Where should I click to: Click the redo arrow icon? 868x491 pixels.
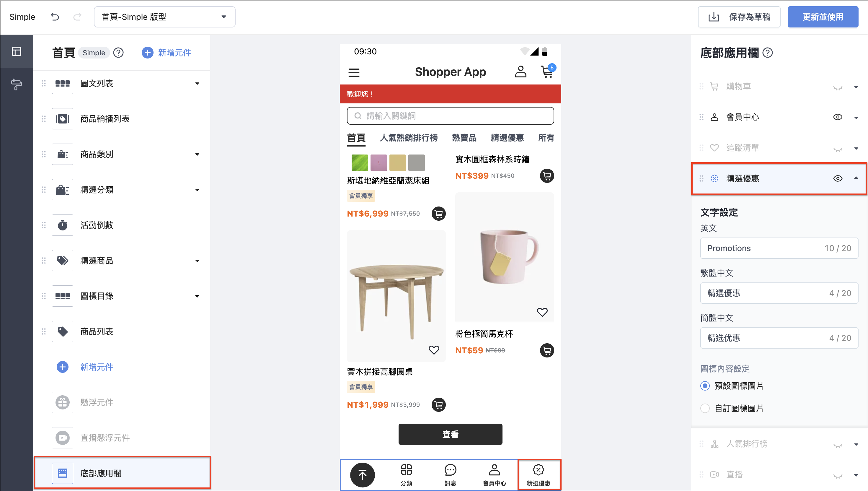77,17
